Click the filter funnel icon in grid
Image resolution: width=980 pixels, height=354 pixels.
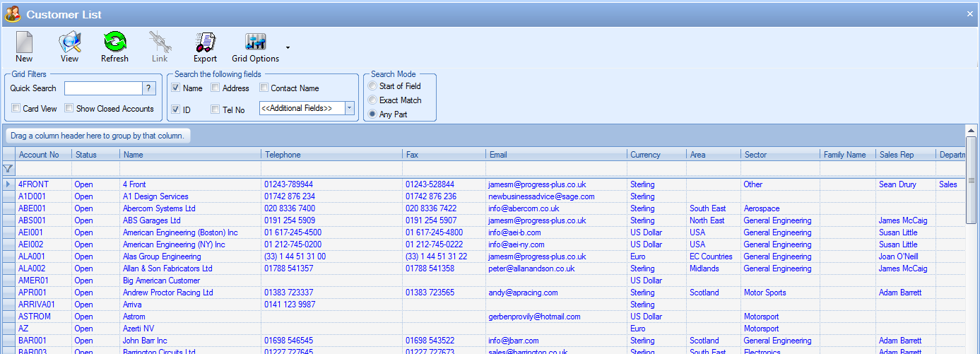(x=8, y=169)
